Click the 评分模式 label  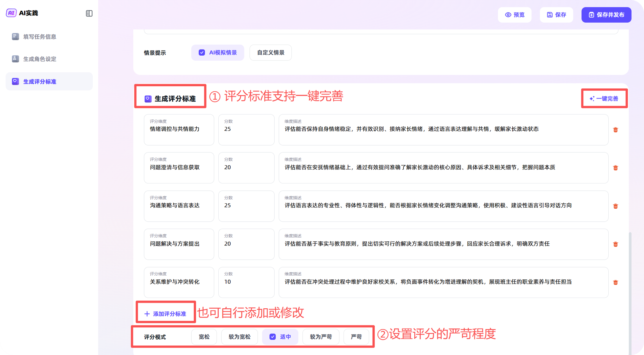(x=155, y=337)
